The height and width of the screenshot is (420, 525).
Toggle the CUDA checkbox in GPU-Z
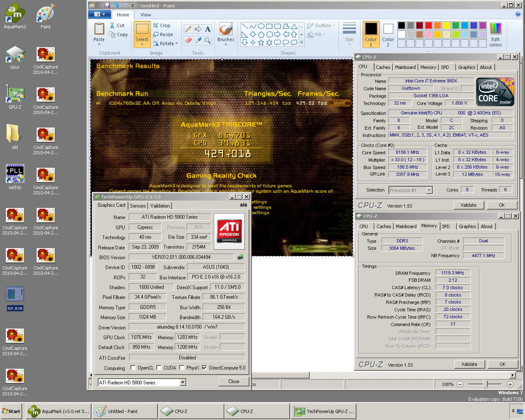click(x=159, y=367)
